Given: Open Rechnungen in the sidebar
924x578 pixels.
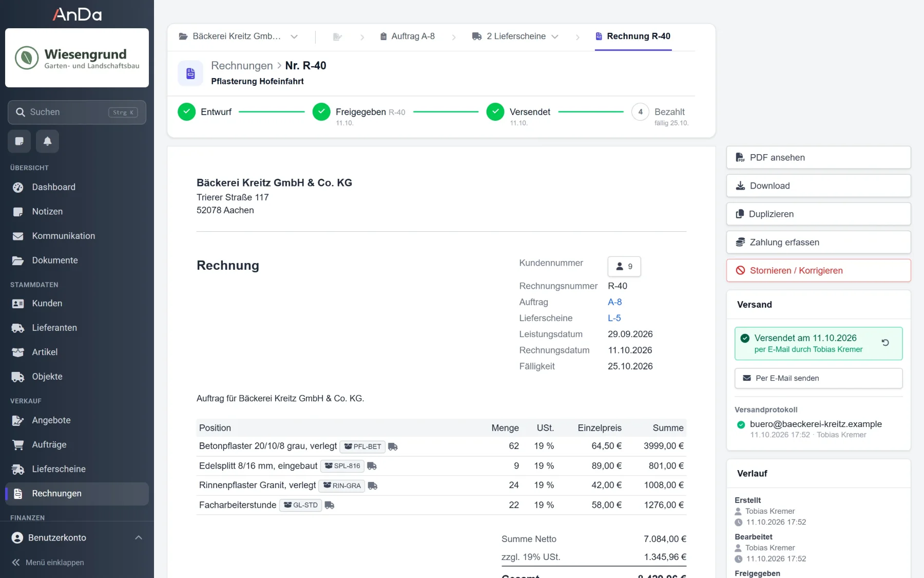Looking at the screenshot, I should (x=77, y=493).
